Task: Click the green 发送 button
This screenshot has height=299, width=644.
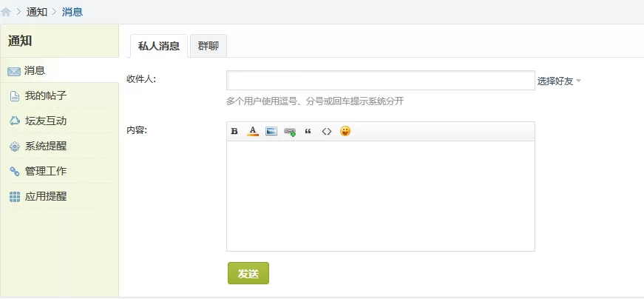Action: [248, 273]
